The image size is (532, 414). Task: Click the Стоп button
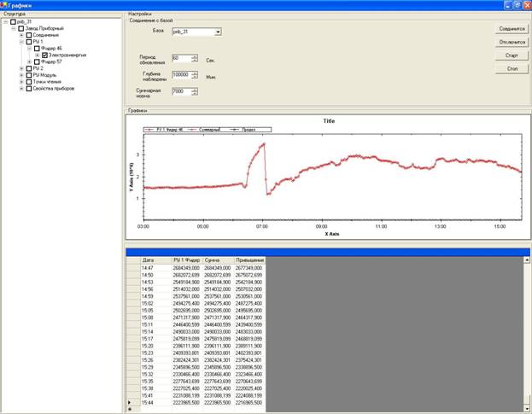point(512,68)
